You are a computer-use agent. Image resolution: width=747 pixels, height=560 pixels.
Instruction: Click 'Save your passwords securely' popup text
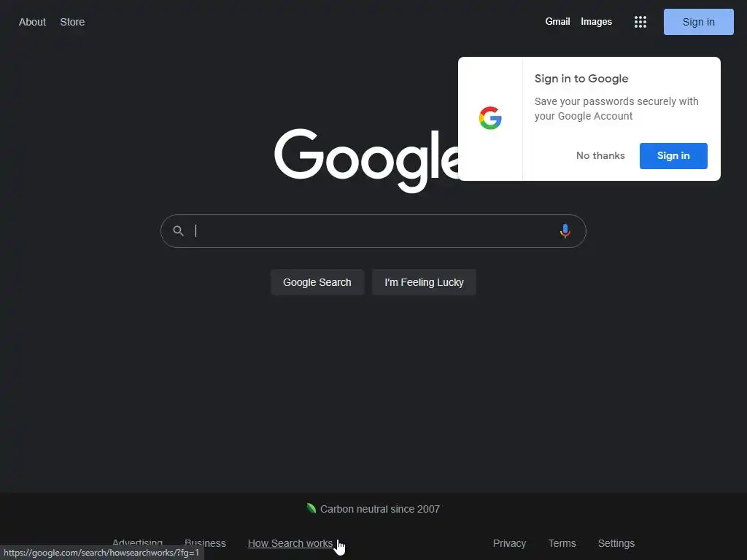(x=616, y=109)
